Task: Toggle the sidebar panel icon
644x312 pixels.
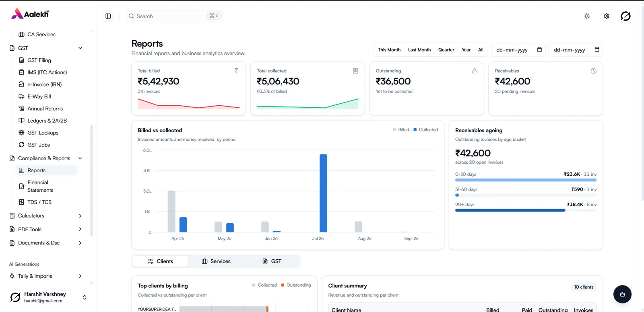Action: 108,16
